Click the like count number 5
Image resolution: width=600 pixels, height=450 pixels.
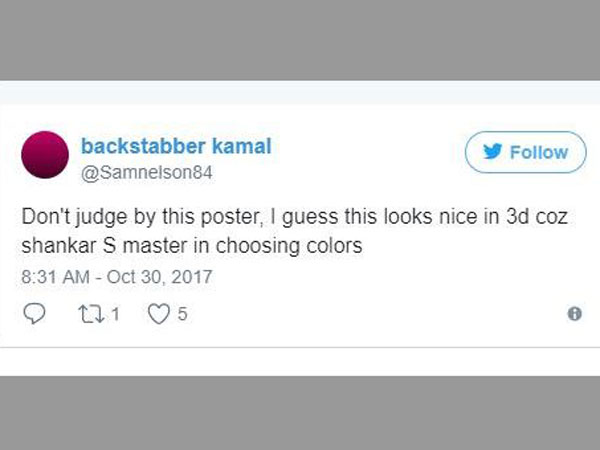tap(183, 314)
